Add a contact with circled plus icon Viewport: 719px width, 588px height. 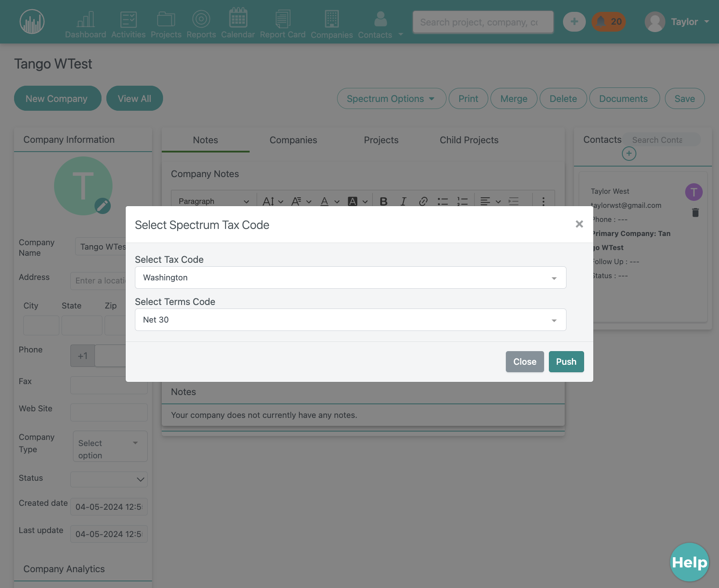click(x=629, y=153)
